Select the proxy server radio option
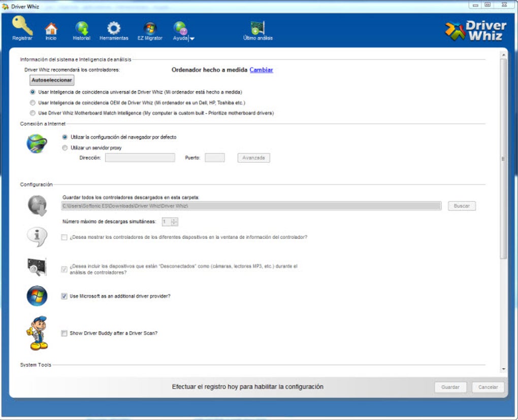The image size is (518, 420). click(x=65, y=148)
